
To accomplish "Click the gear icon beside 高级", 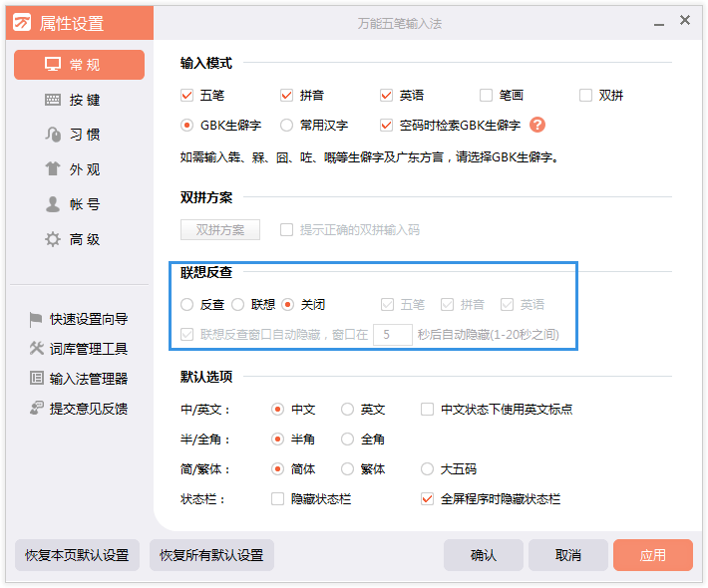I will (x=53, y=239).
